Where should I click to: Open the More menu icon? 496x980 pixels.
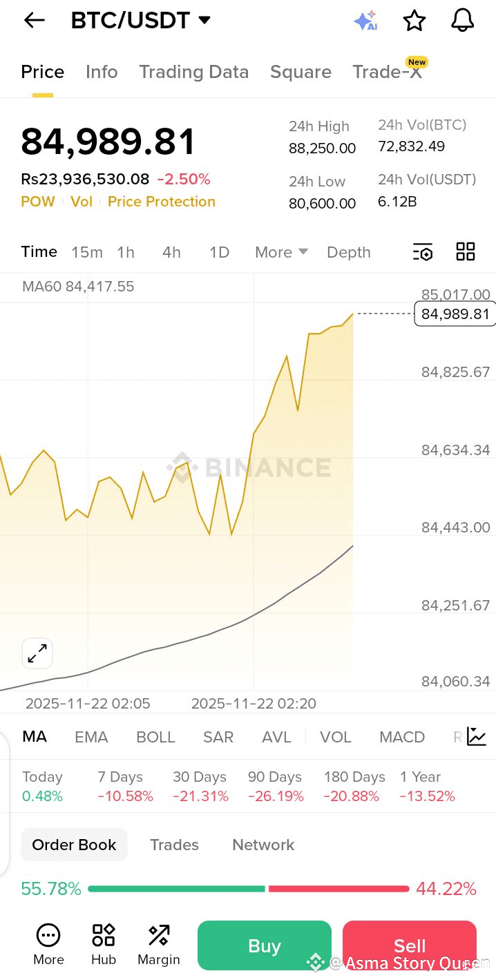(x=48, y=944)
